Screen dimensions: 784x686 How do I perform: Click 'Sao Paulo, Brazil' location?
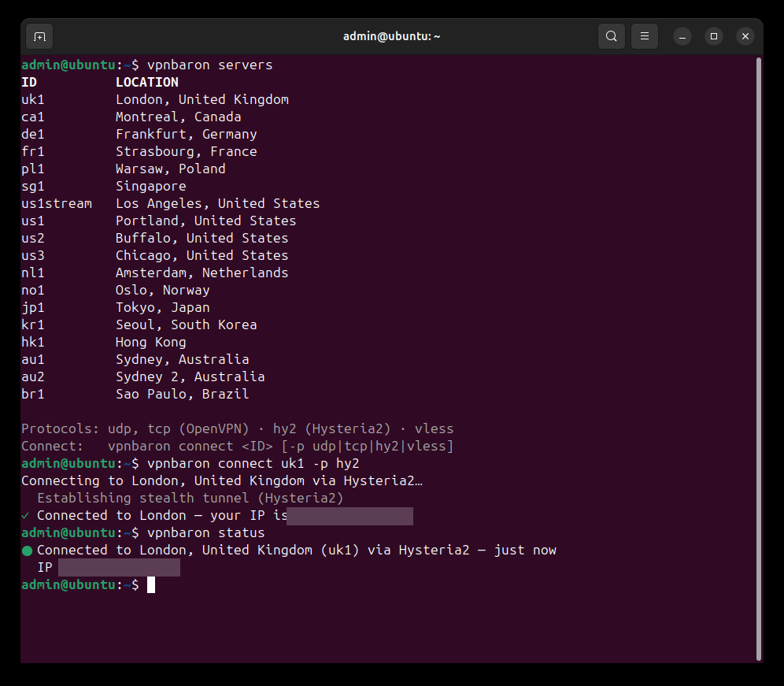(x=183, y=395)
